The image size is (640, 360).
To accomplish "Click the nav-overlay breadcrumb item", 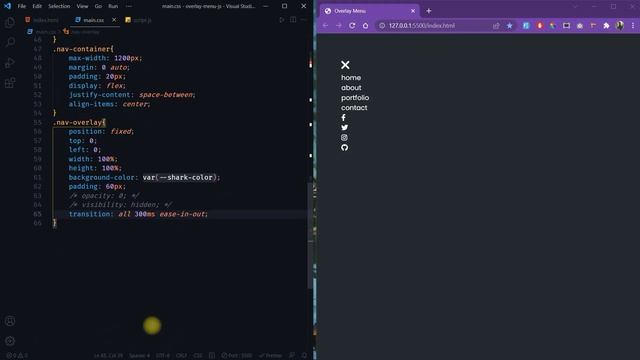I will pyautogui.click(x=82, y=32).
